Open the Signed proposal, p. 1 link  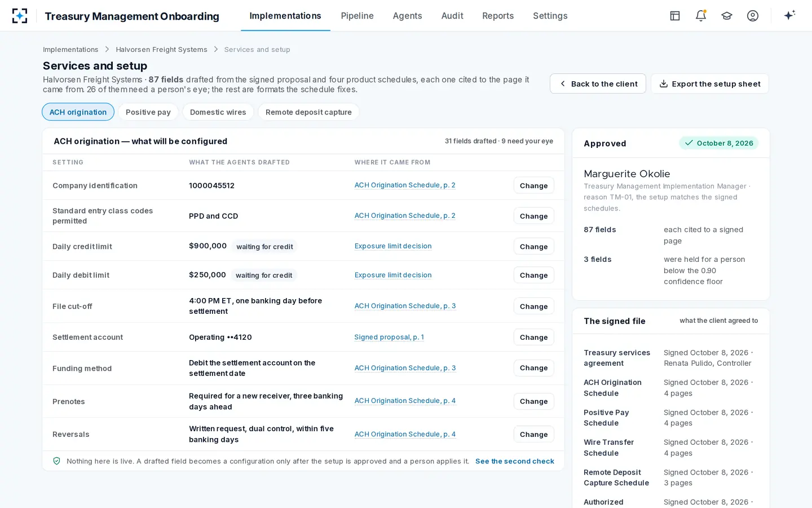389,337
